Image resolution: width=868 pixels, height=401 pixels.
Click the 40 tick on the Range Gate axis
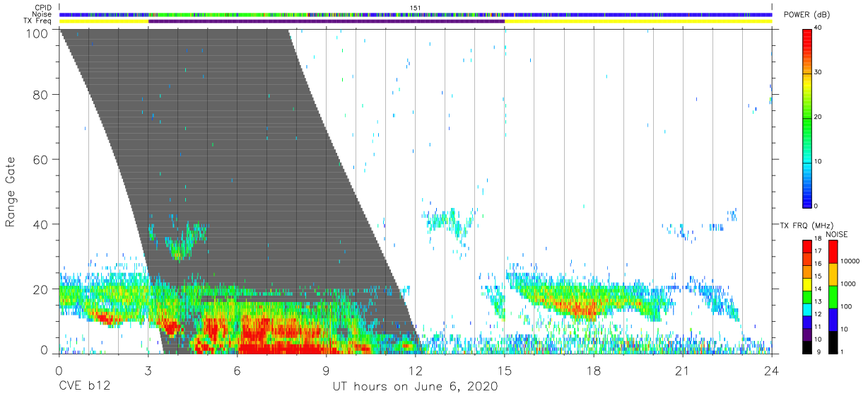click(41, 224)
